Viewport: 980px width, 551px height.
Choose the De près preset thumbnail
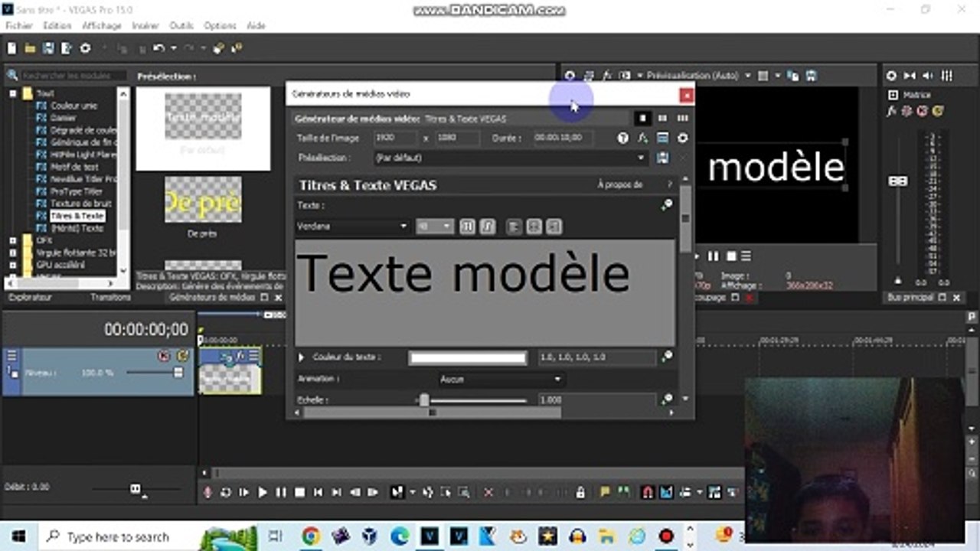[203, 200]
